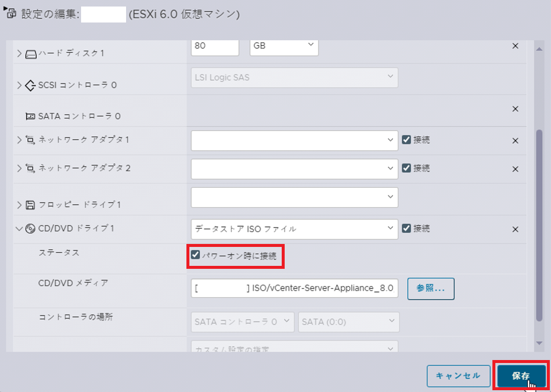551x392 pixels.
Task: Collapse the CD/DVD ドライブ 1 section
Action: 19,229
